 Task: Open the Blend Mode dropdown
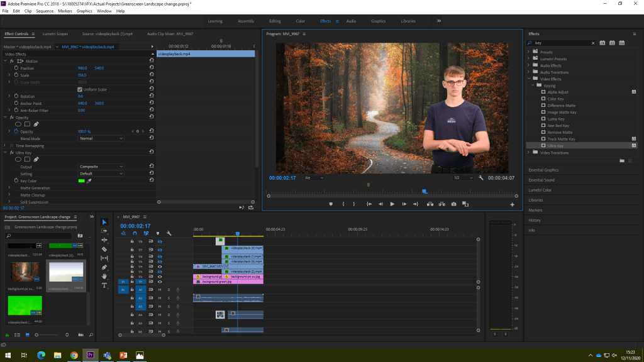coord(101,138)
